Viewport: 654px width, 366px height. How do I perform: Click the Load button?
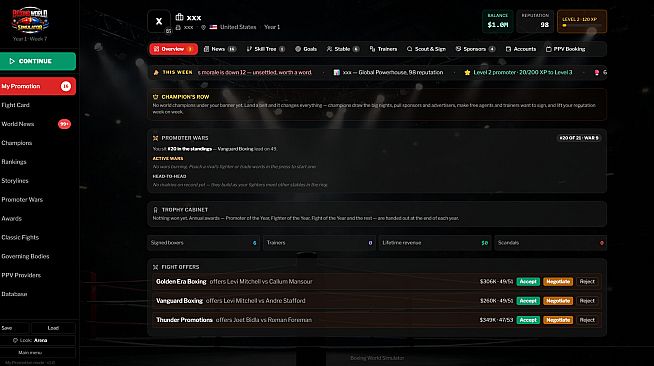pos(53,328)
